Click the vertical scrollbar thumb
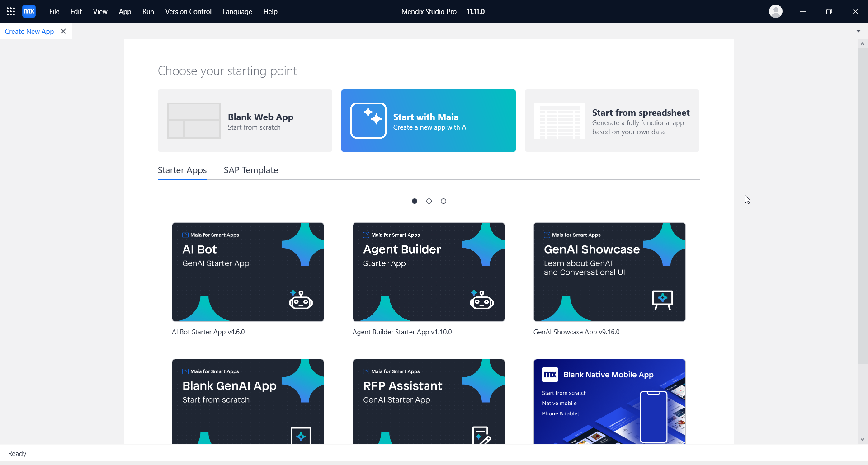Screen dimensions: 868x465 (863, 207)
